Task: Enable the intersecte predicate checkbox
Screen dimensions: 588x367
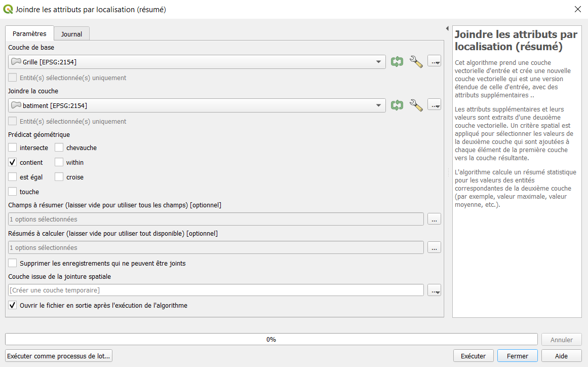Action: point(12,148)
